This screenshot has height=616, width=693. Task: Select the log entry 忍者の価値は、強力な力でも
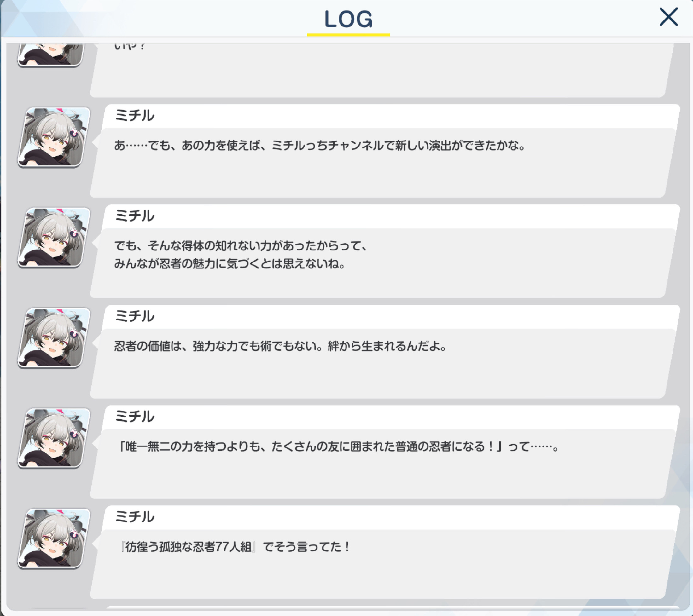tap(385, 351)
